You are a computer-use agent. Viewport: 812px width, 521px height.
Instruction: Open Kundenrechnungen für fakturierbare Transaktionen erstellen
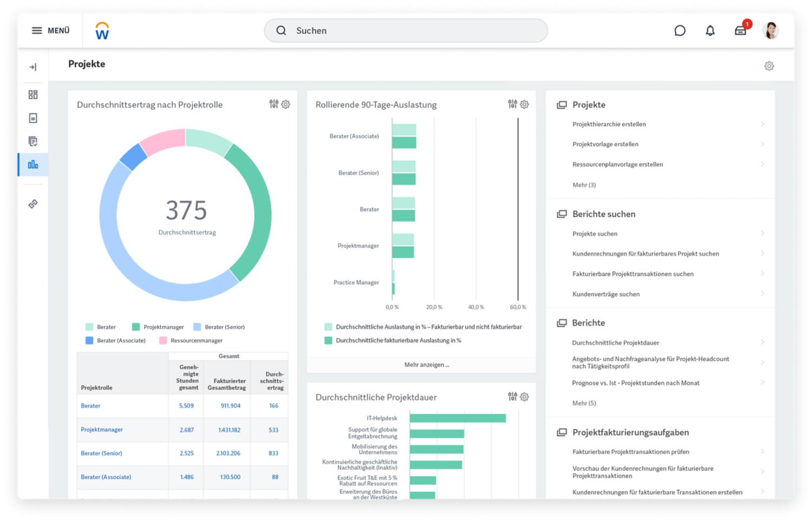(657, 492)
